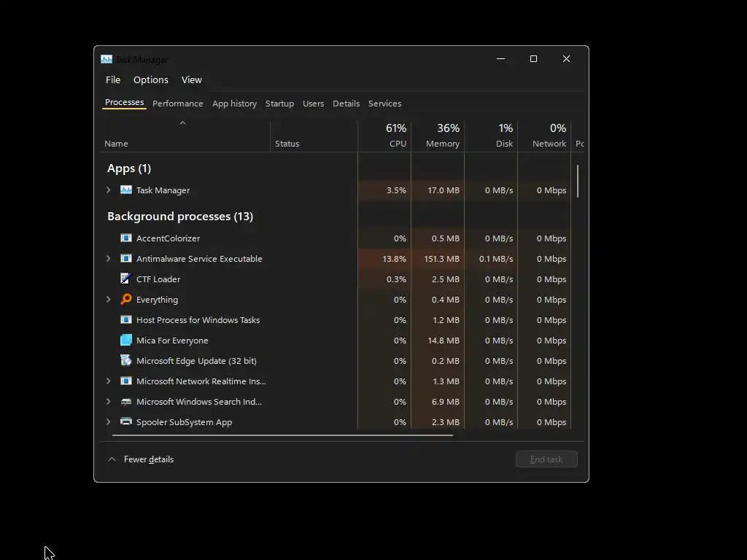Click the Mica For Everyone icon
The height and width of the screenshot is (560, 747).
(x=125, y=340)
